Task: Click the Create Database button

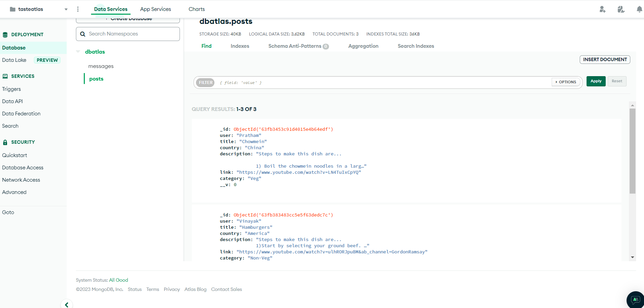Action: 128,19
